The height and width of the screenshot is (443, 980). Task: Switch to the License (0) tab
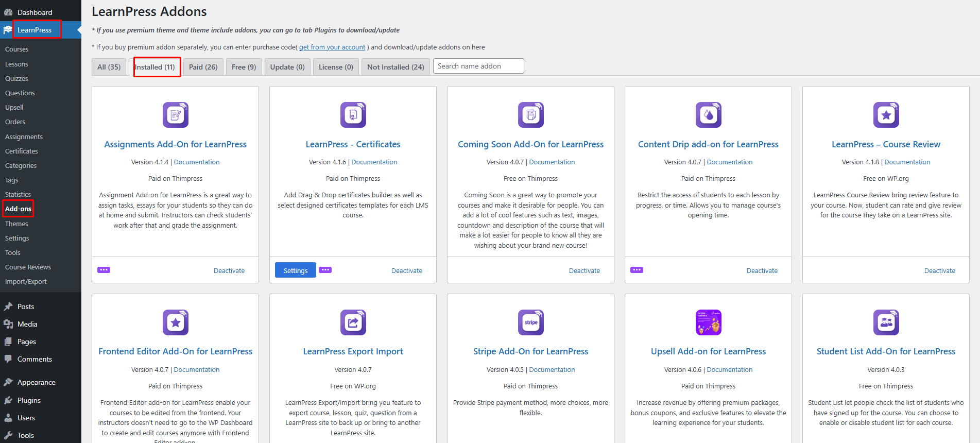[x=336, y=67]
